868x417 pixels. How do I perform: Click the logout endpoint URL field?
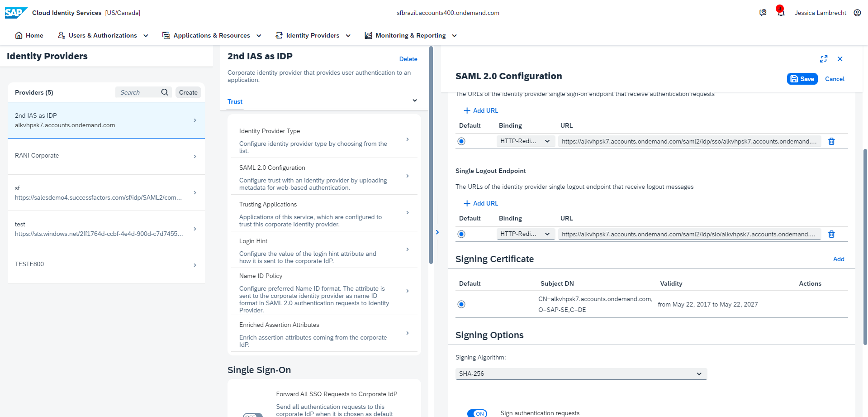click(x=689, y=234)
